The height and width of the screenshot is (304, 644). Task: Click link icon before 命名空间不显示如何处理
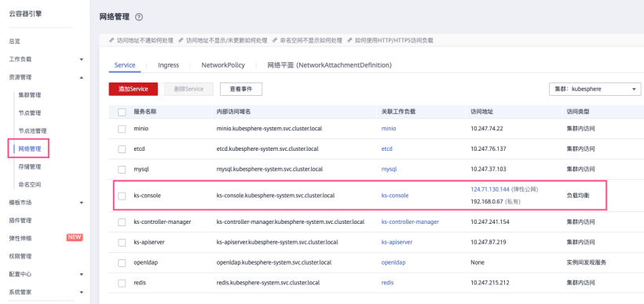coord(274,41)
